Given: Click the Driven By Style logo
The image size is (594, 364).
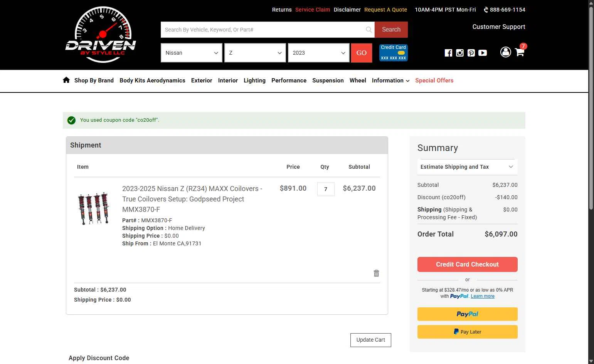Looking at the screenshot, I should (101, 34).
